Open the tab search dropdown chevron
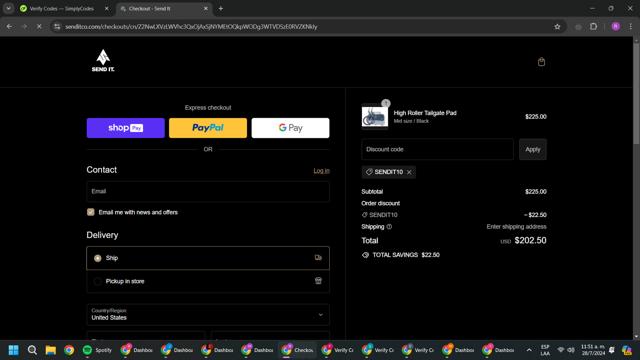The width and height of the screenshot is (640, 360). [9, 9]
